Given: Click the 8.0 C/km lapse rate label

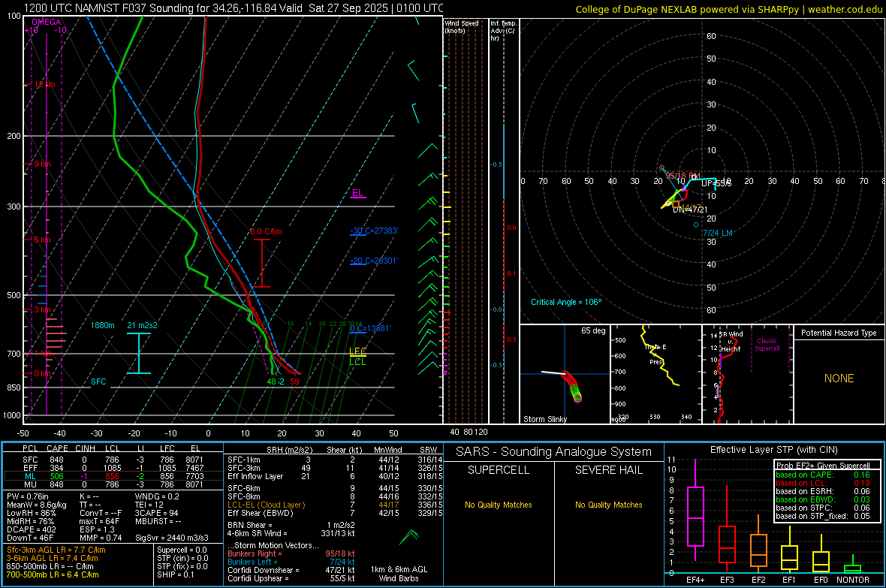Looking at the screenshot, I should click(x=266, y=231).
